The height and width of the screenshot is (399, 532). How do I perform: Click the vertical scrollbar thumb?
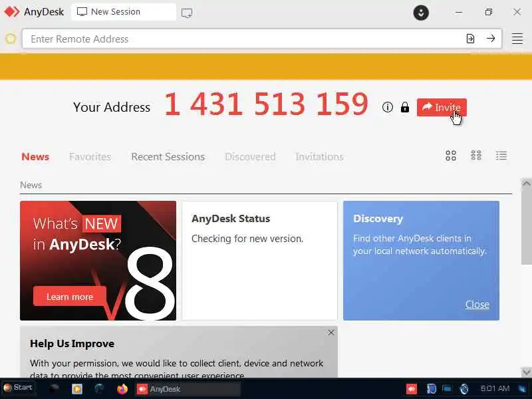tap(526, 227)
